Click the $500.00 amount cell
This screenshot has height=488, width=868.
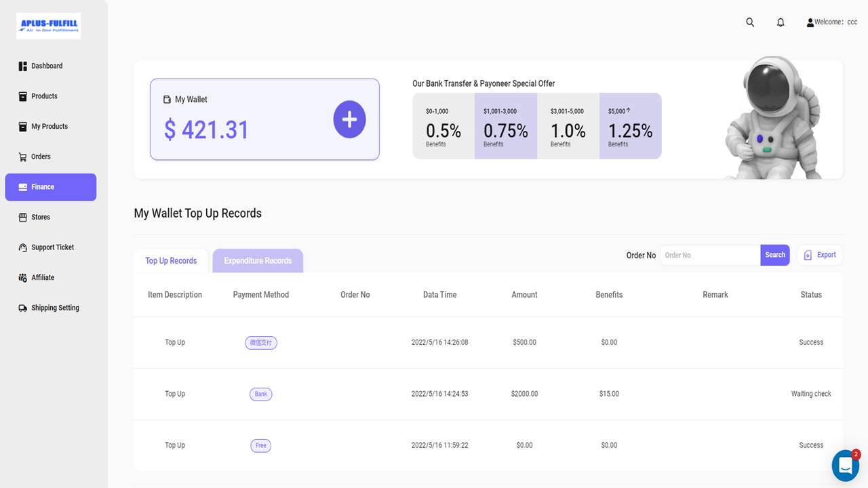tap(525, 343)
